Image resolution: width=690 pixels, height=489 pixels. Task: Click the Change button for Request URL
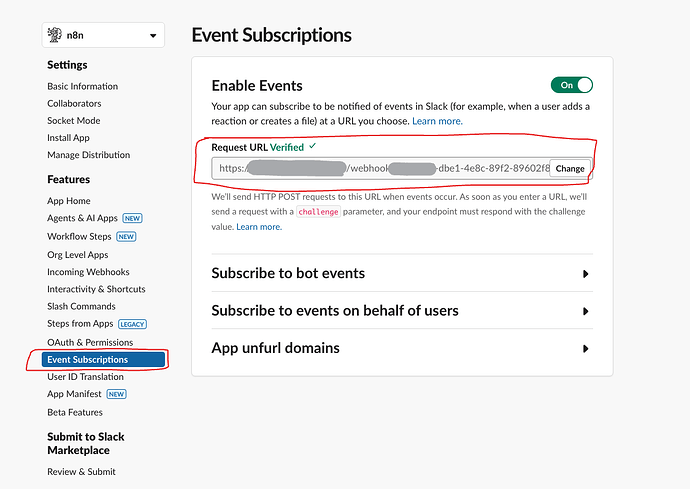(x=570, y=169)
